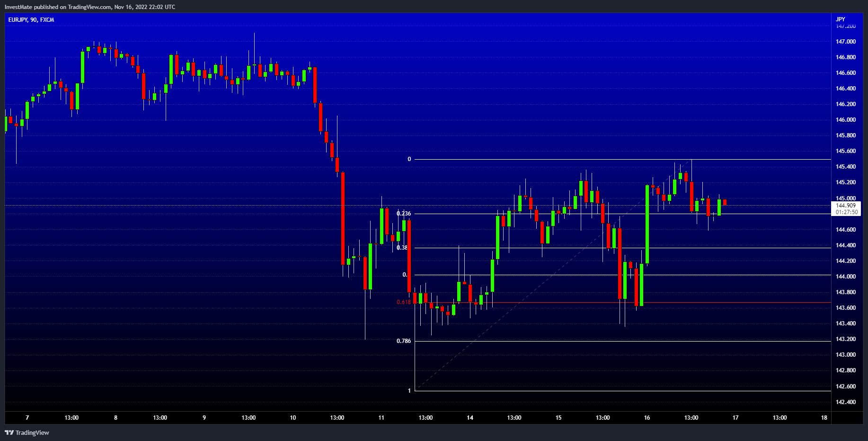
Task: Select the 0.236 Fibonacci level label
Action: [404, 214]
